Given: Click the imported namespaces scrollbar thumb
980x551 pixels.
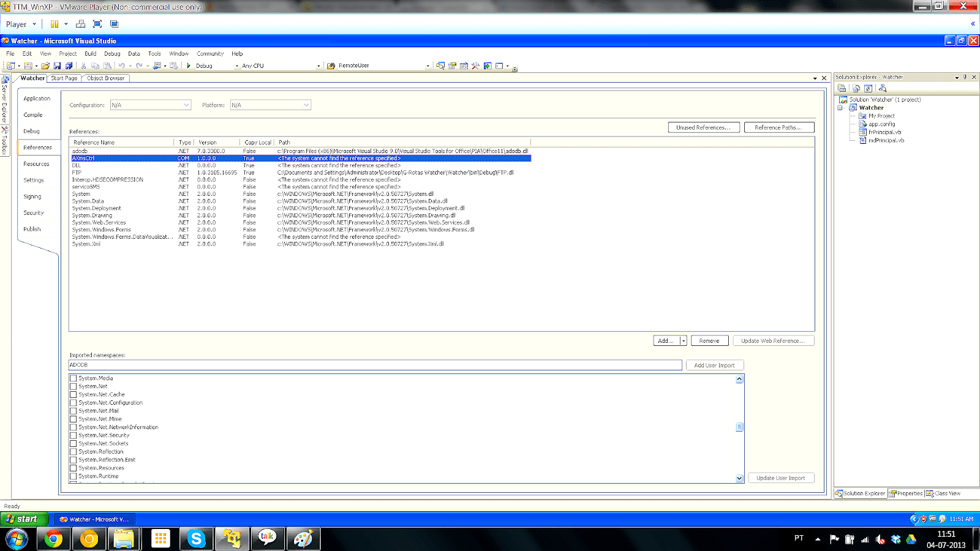Looking at the screenshot, I should coord(739,427).
